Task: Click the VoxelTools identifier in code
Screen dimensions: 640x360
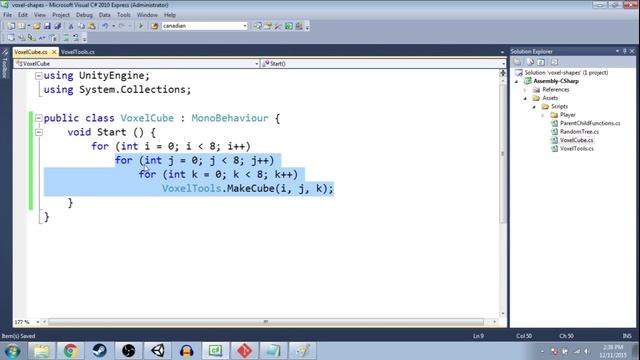Action: pos(191,189)
